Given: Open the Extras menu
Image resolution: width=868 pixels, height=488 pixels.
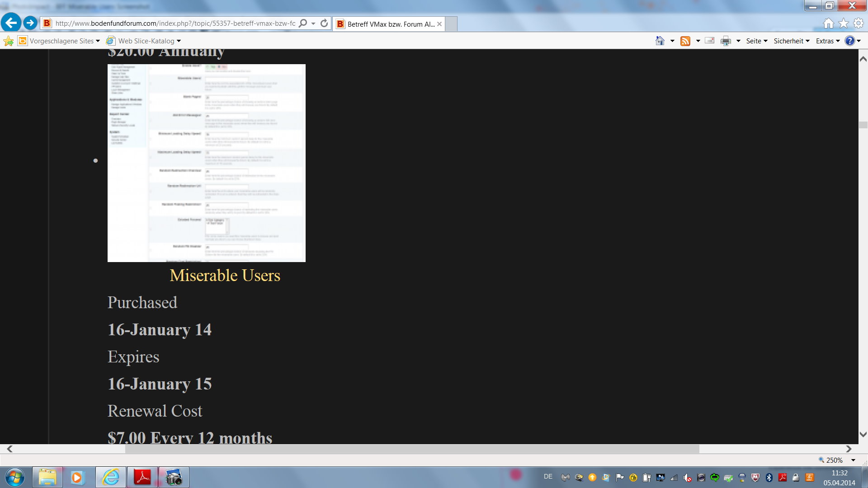Looking at the screenshot, I should (827, 41).
